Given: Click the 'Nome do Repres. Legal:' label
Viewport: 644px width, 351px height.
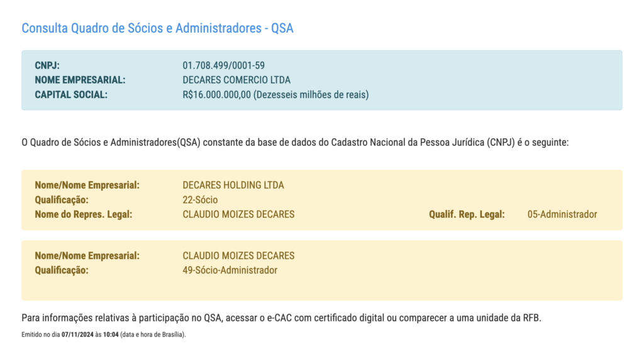Looking at the screenshot, I should click(x=84, y=214).
